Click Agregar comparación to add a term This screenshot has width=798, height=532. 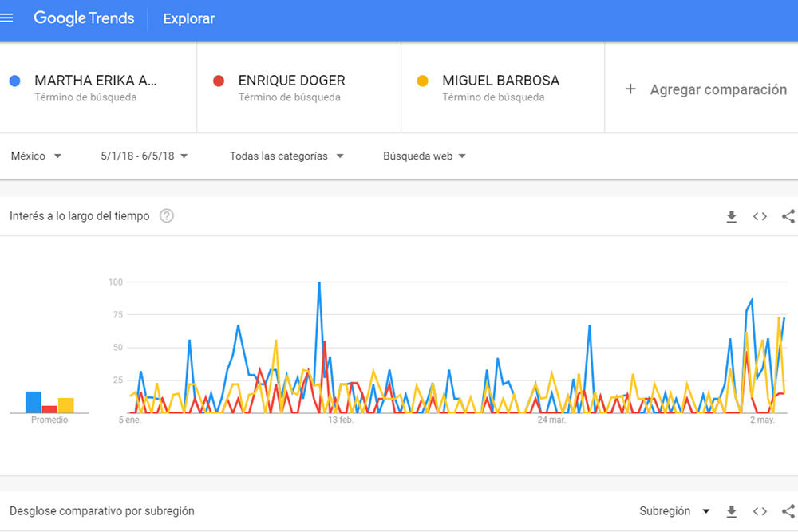click(x=718, y=89)
